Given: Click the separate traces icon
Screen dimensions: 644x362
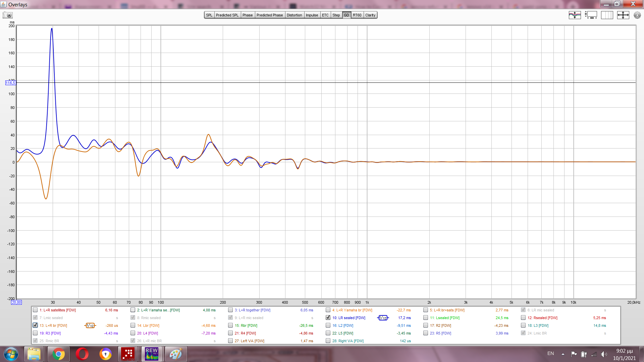Looking at the screenshot, I should coord(575,15).
